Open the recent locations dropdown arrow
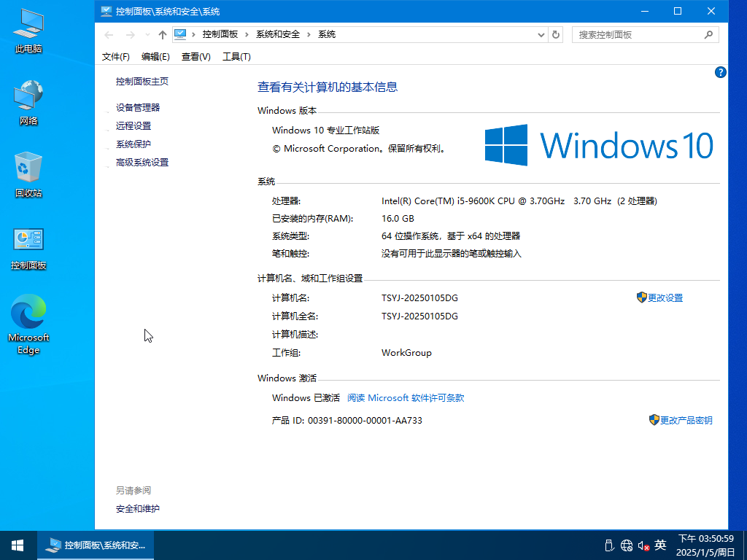This screenshot has width=747, height=560. (x=147, y=35)
